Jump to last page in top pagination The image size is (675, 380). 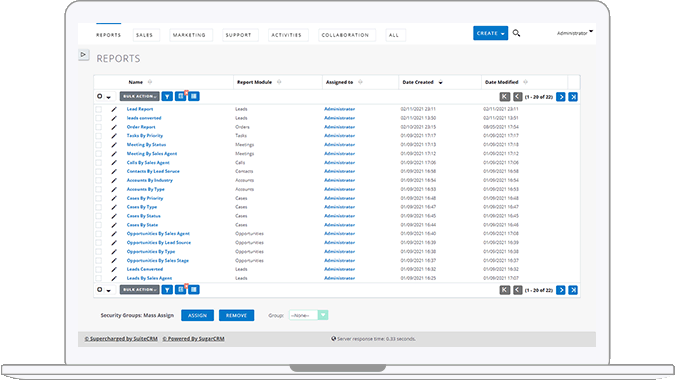(x=573, y=97)
